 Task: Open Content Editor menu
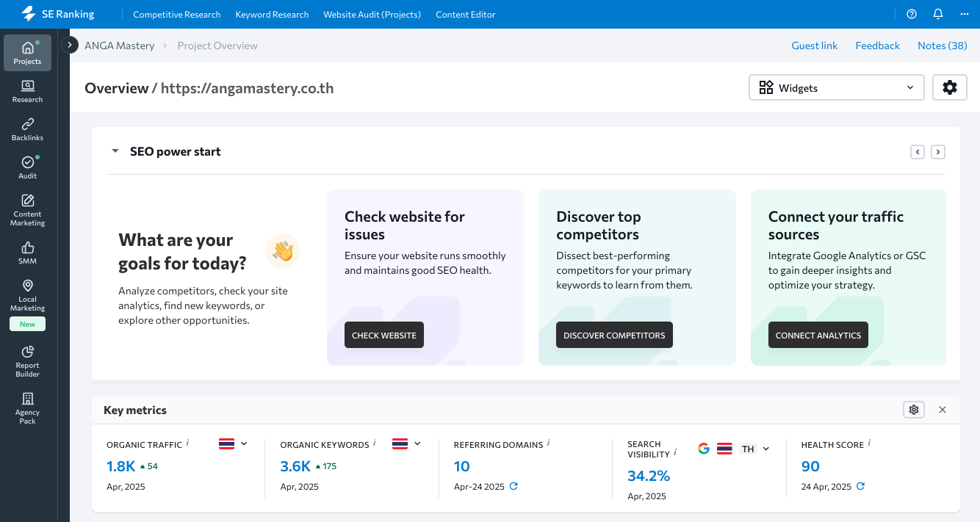click(466, 14)
